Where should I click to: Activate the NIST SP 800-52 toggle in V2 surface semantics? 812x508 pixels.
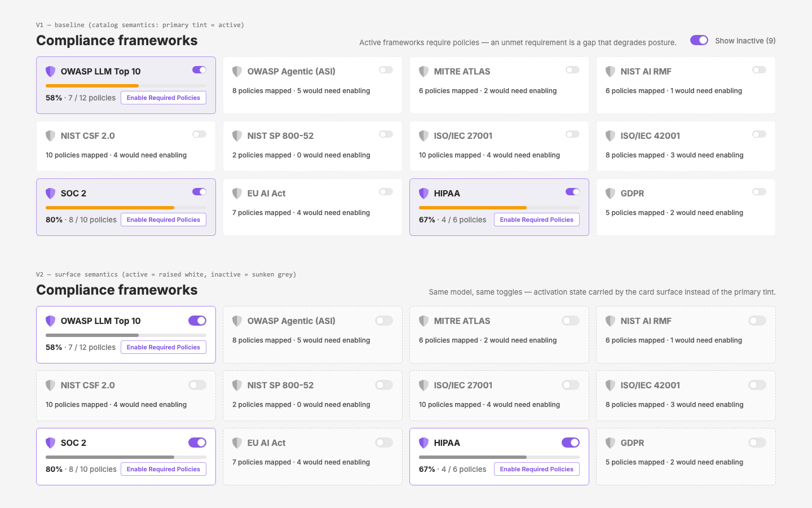[x=384, y=385]
